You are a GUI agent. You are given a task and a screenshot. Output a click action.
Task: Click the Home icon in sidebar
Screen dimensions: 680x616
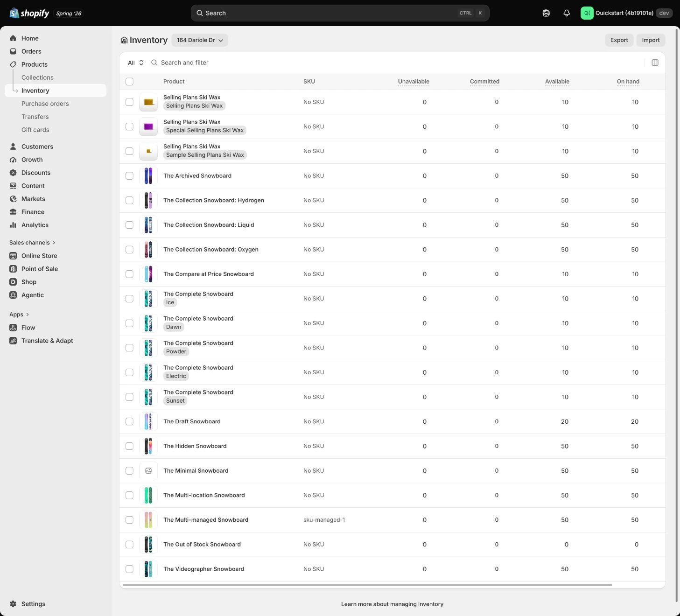tap(13, 38)
